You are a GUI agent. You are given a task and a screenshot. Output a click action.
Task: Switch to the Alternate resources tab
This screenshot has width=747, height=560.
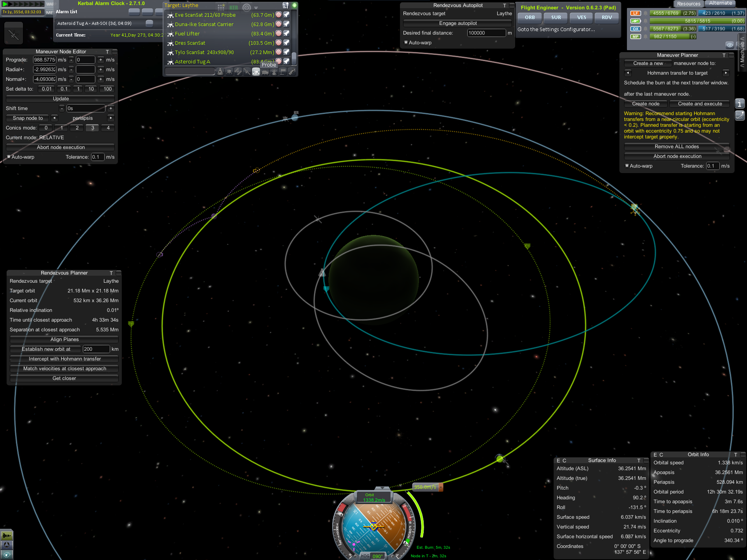(x=721, y=3)
